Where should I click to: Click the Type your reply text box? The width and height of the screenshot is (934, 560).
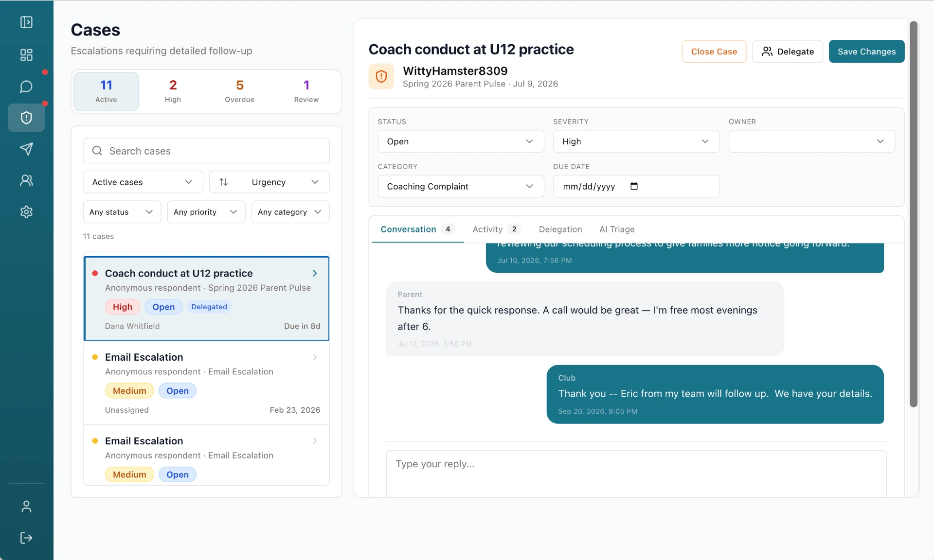coord(636,474)
